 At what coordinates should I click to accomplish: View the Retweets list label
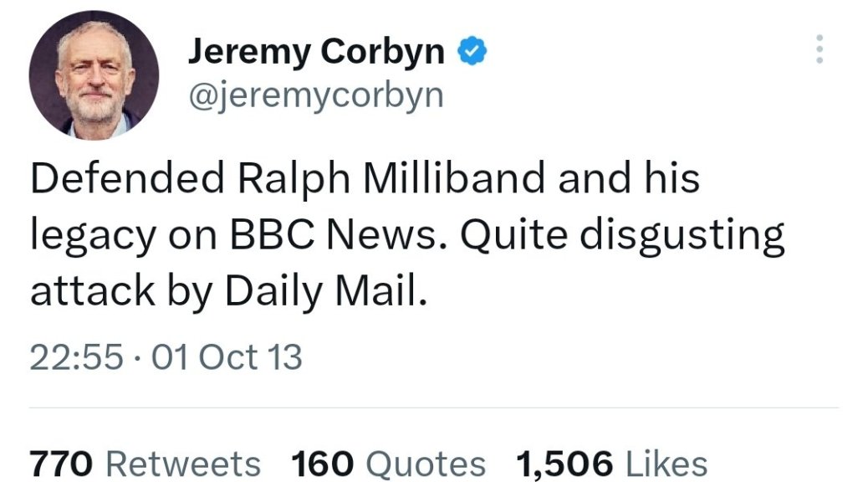pos(184,464)
